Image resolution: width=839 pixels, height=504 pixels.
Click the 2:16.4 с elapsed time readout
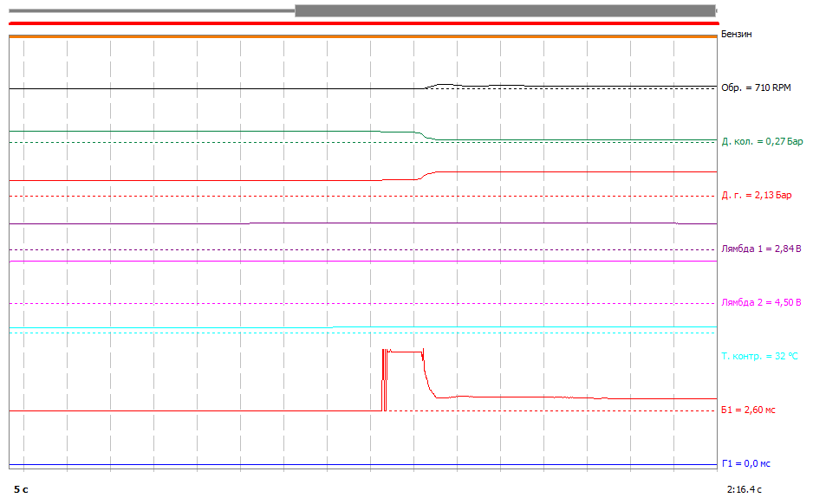tap(745, 489)
